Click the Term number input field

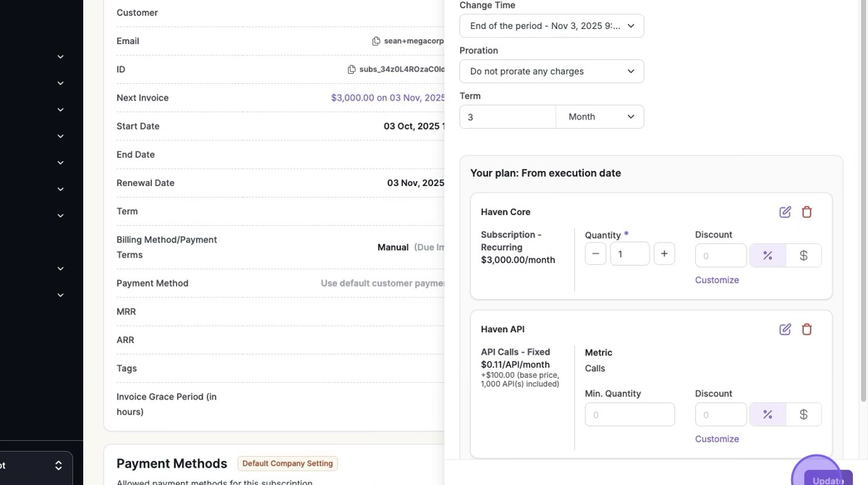(x=507, y=117)
